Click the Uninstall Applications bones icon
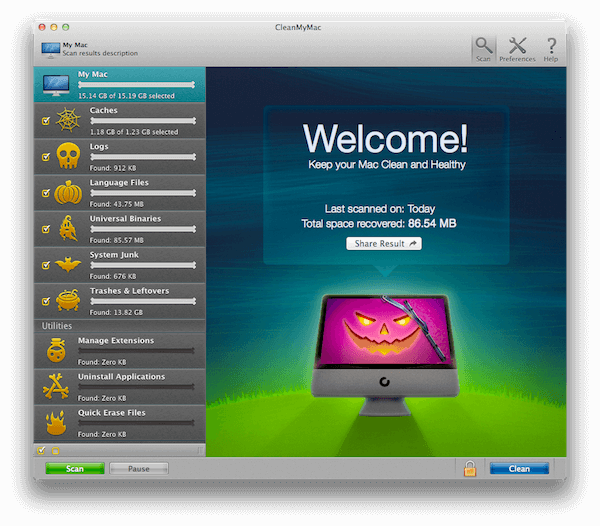600x526 pixels. point(56,386)
